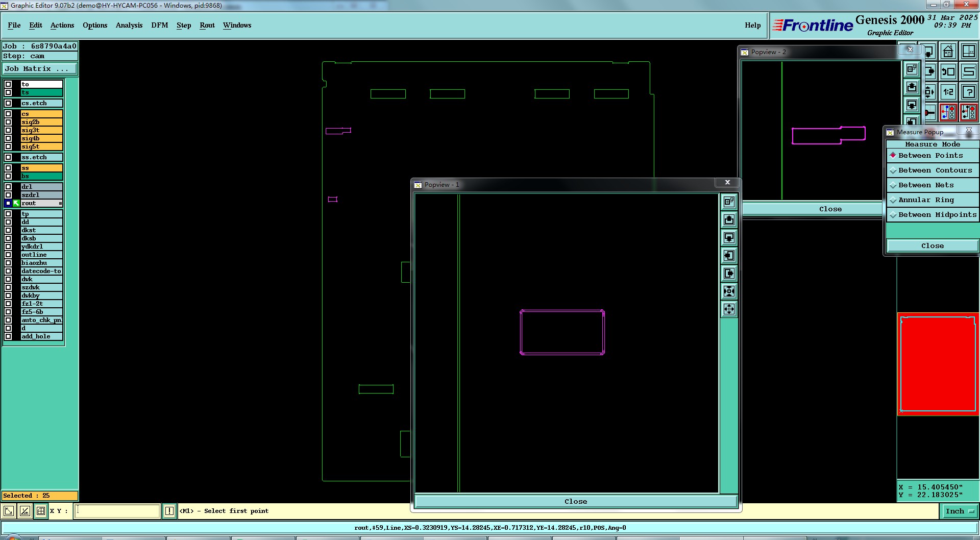Click the XY window split icon
Screen dimensions: 980x540
(968, 52)
